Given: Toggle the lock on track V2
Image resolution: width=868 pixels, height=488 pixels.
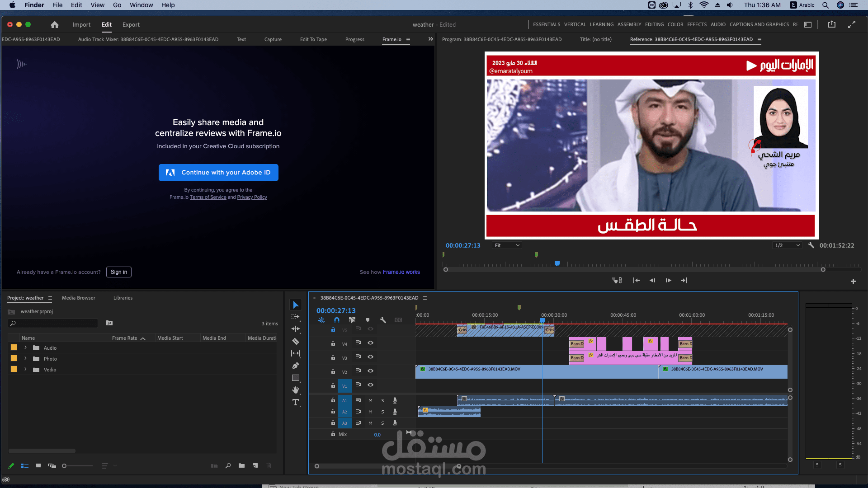Looking at the screenshot, I should [x=333, y=371].
